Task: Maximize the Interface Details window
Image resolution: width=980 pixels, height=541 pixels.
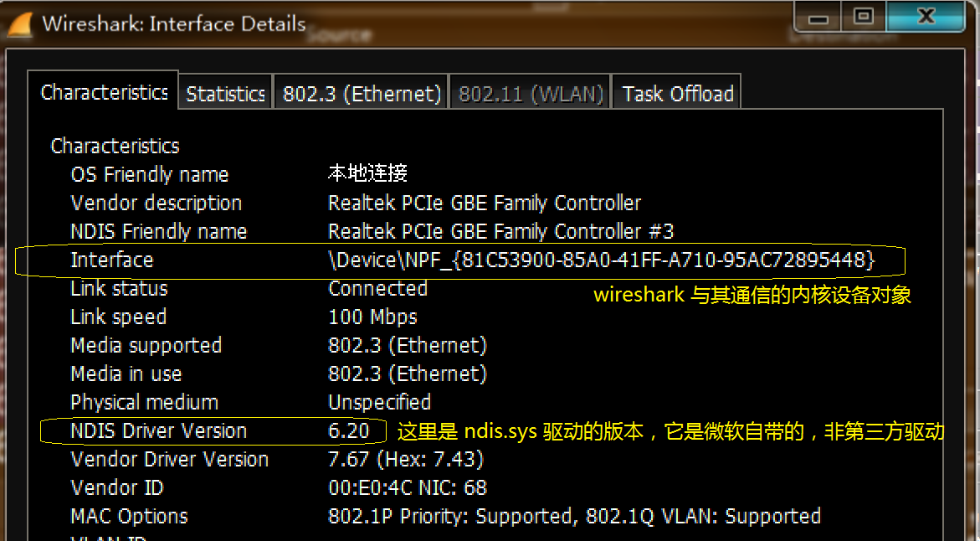Action: 862,18
